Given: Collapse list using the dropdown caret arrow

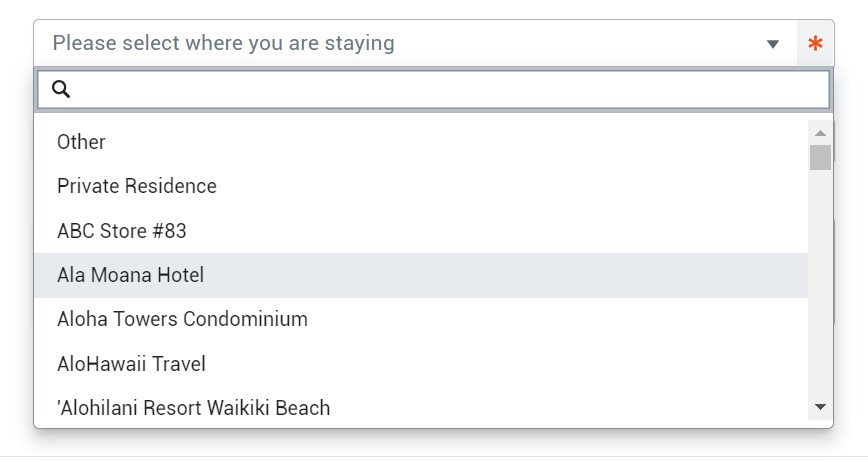Looking at the screenshot, I should tap(772, 44).
